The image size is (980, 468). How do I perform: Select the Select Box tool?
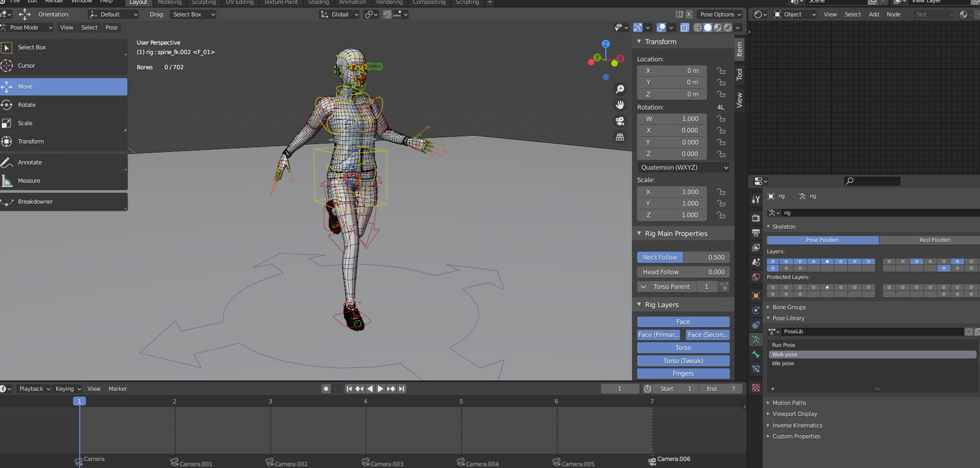63,47
